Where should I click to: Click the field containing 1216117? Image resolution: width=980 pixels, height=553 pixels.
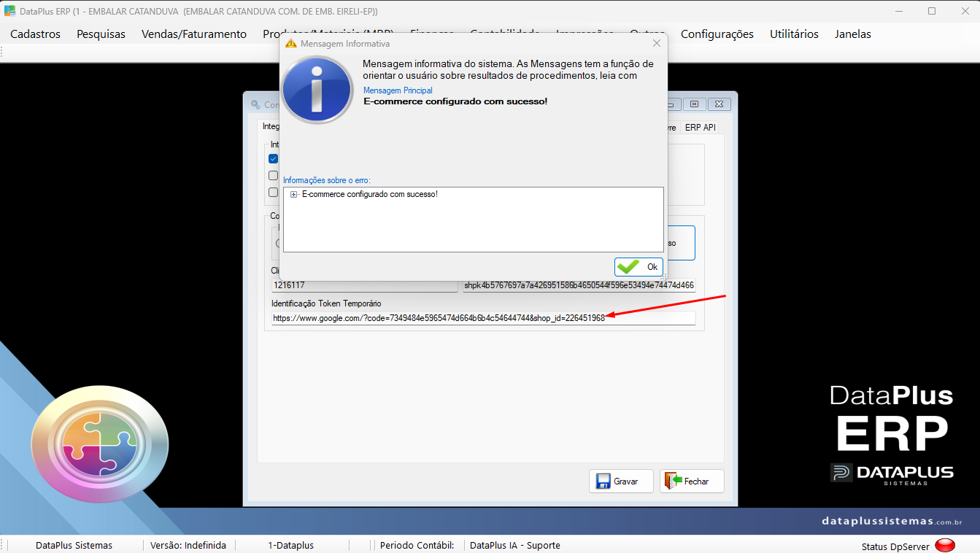(x=364, y=285)
